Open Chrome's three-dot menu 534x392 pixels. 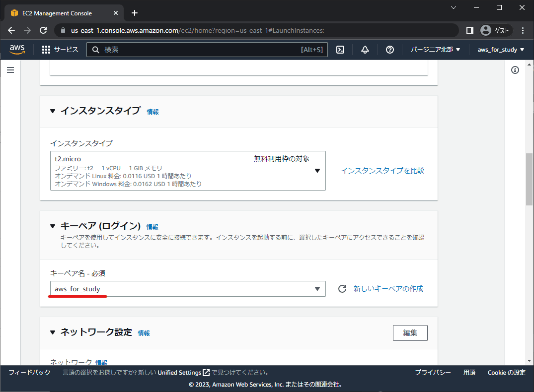pos(523,30)
